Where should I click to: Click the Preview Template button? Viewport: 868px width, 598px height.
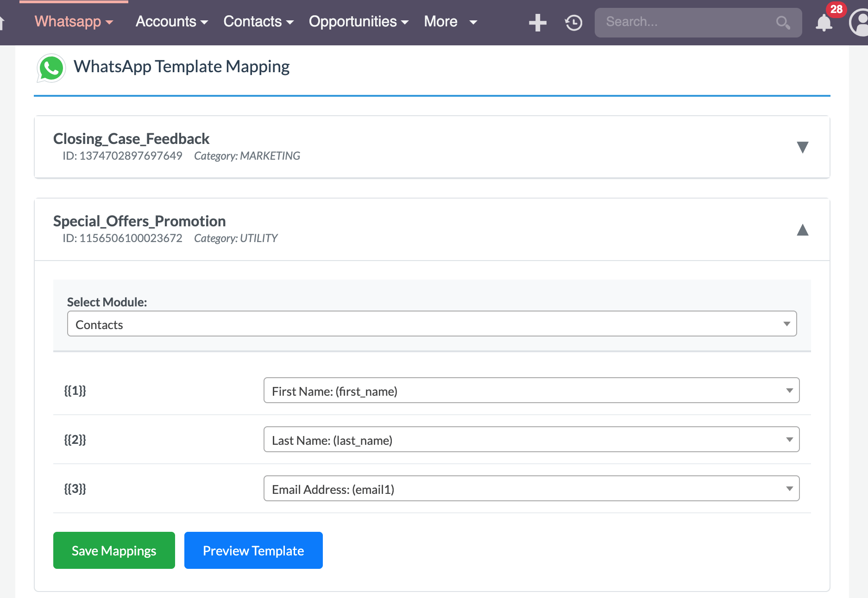[253, 550]
